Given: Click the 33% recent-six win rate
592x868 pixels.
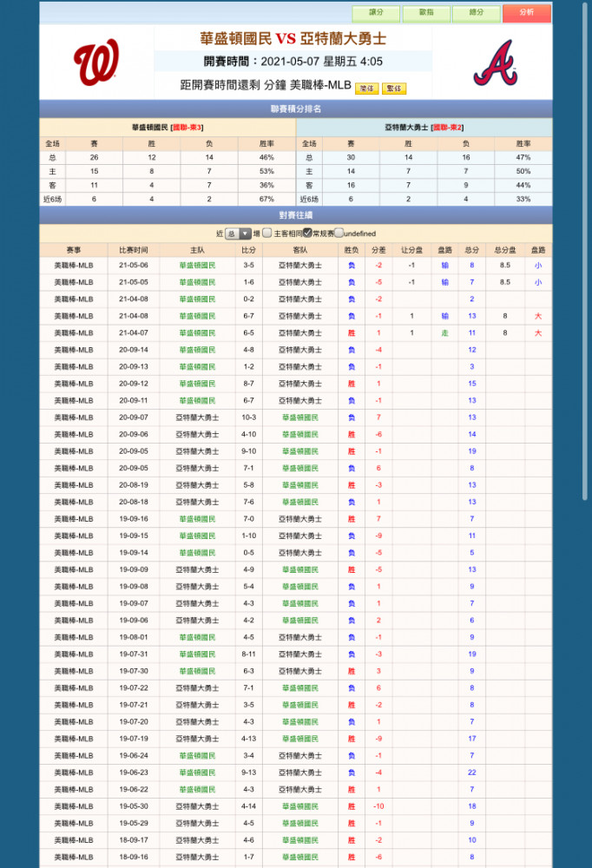Looking at the screenshot, I should [x=523, y=200].
